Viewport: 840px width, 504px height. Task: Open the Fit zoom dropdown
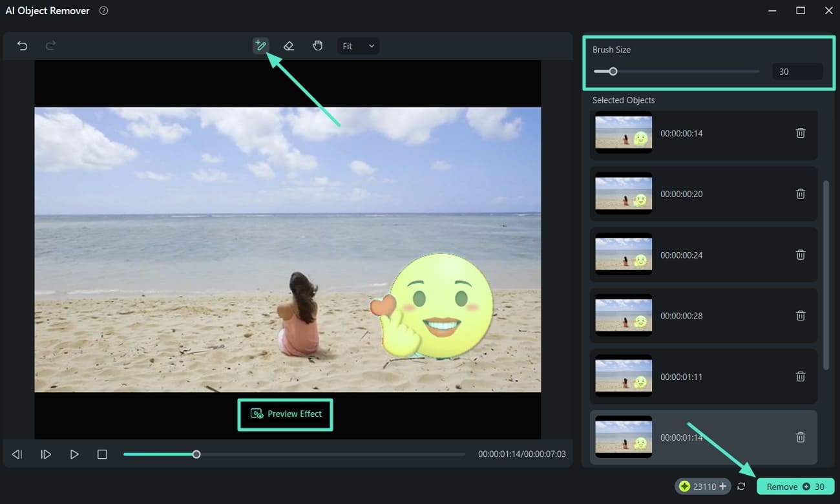(x=358, y=46)
